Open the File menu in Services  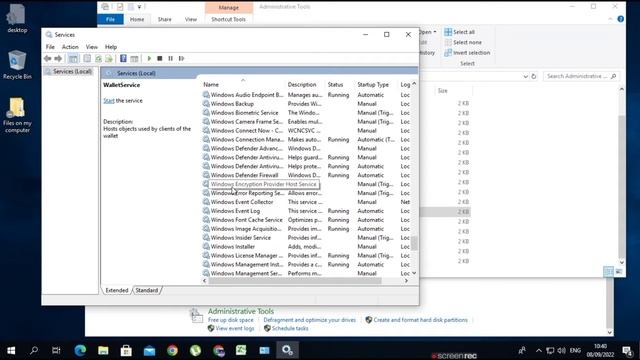point(50,47)
